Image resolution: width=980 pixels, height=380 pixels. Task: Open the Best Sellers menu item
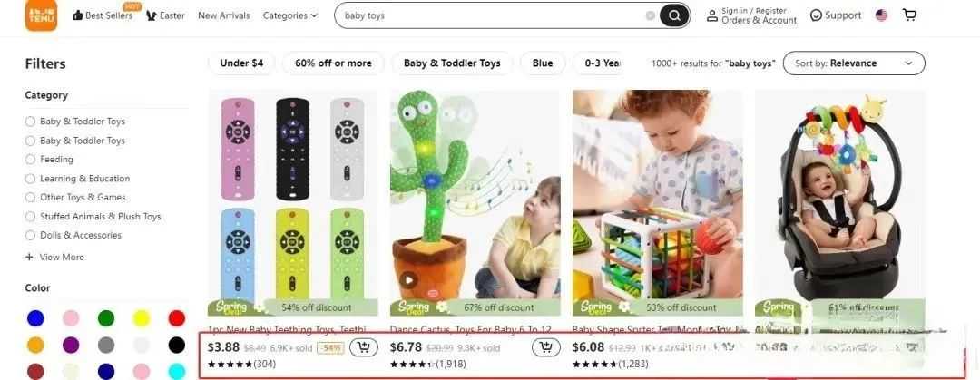[x=103, y=15]
